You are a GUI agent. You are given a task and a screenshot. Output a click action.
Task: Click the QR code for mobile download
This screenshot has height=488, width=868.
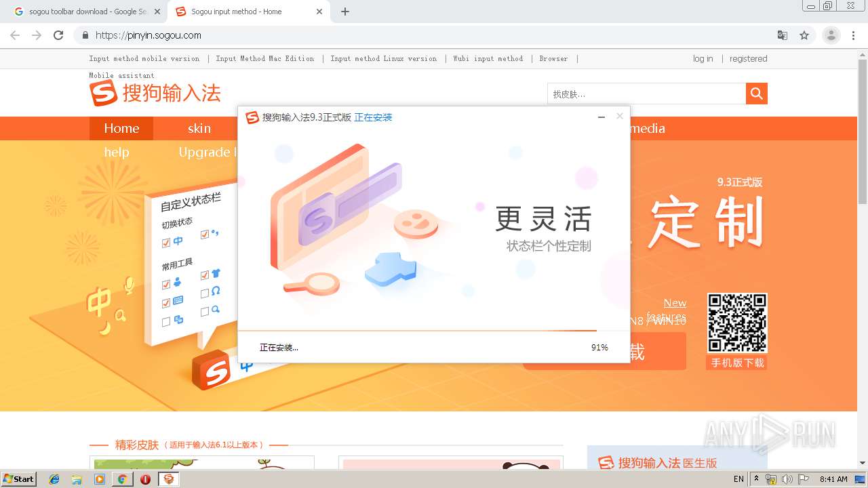tap(737, 323)
